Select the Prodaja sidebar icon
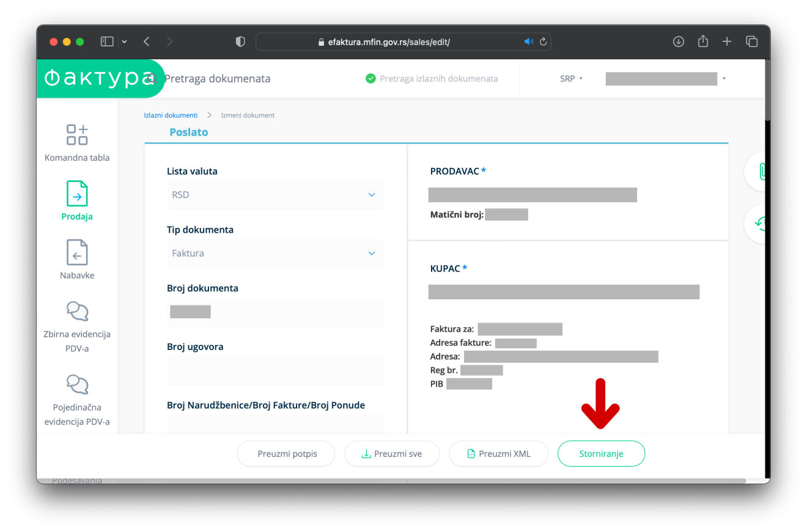807x532 pixels. point(77,194)
